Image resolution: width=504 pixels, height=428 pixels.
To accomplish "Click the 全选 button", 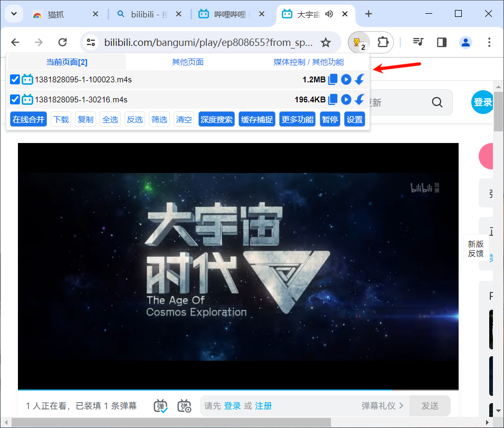I will pyautogui.click(x=110, y=119).
